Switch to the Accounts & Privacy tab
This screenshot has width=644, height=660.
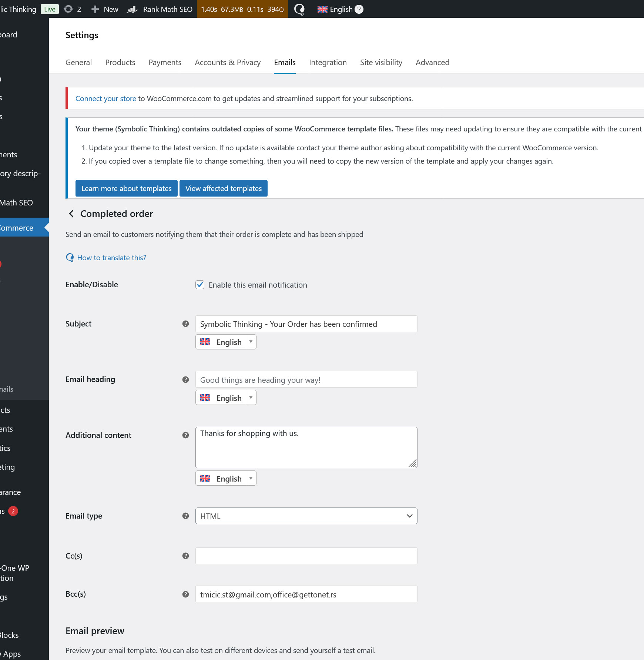tap(228, 63)
